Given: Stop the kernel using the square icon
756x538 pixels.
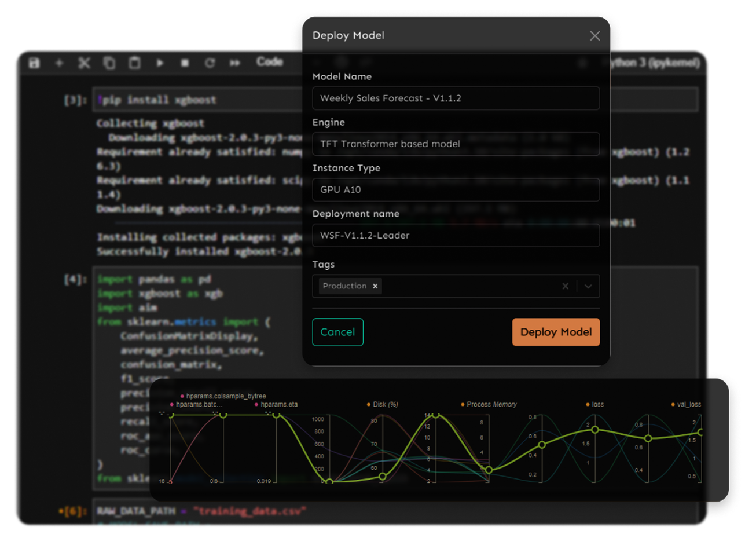Looking at the screenshot, I should (x=185, y=63).
